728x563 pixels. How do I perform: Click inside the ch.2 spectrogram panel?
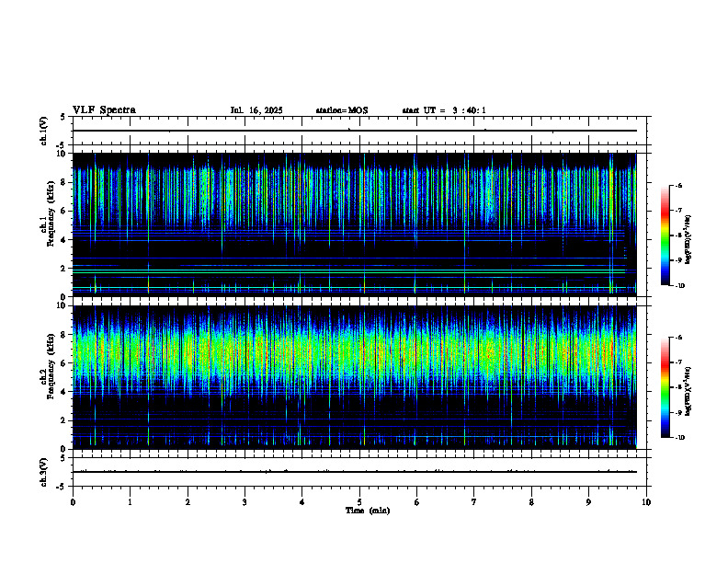354,377
